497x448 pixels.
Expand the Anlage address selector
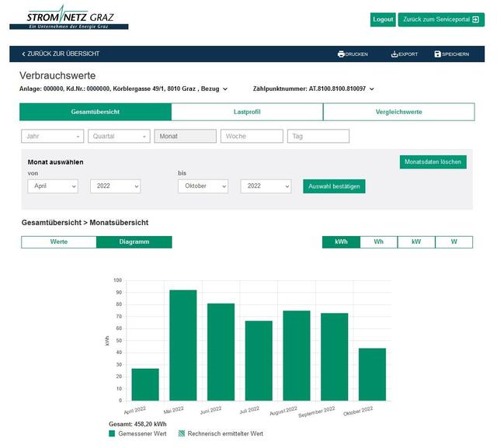pos(225,89)
